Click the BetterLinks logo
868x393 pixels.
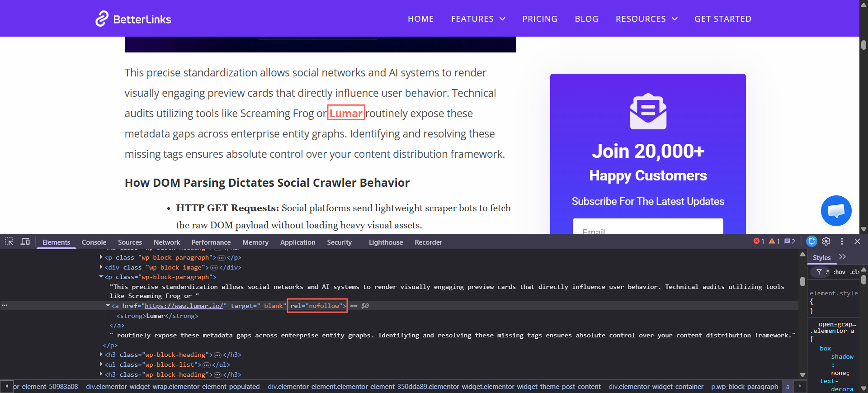click(133, 19)
